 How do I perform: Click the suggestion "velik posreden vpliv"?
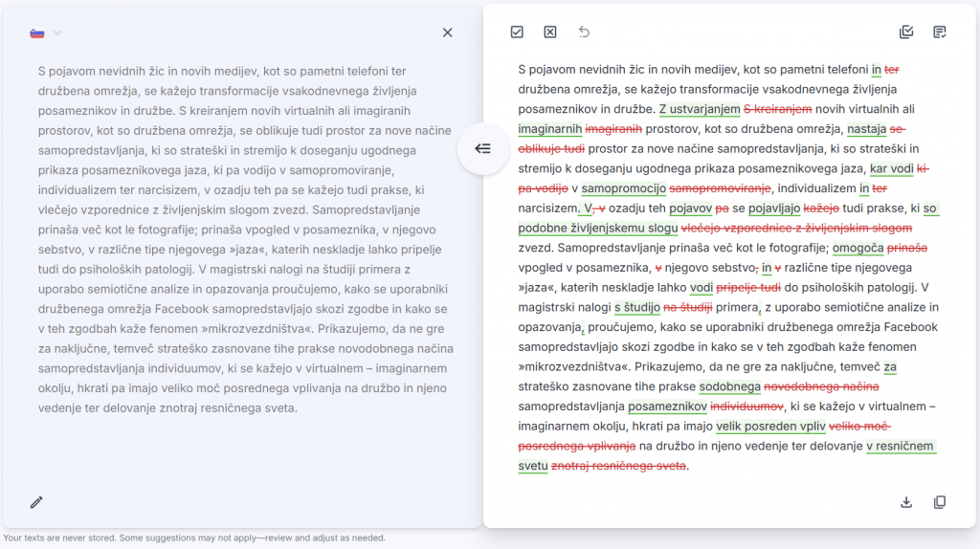[771, 427]
